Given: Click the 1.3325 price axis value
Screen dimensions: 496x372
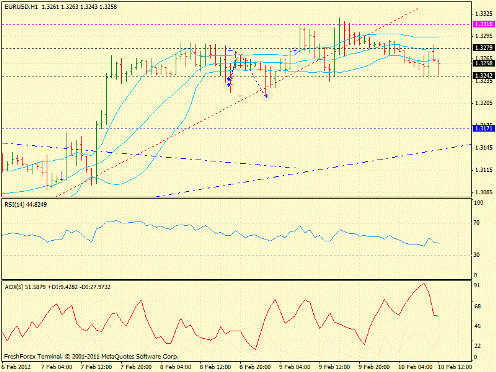Looking at the screenshot, I should coord(484,14).
